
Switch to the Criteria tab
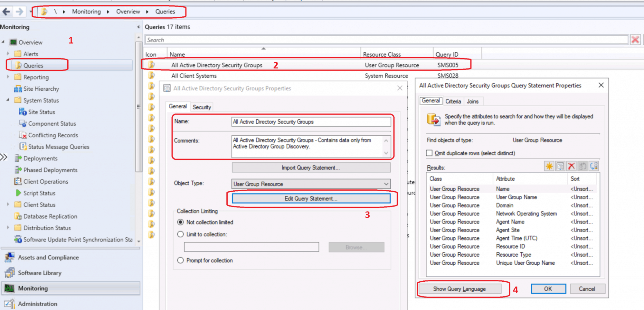453,101
